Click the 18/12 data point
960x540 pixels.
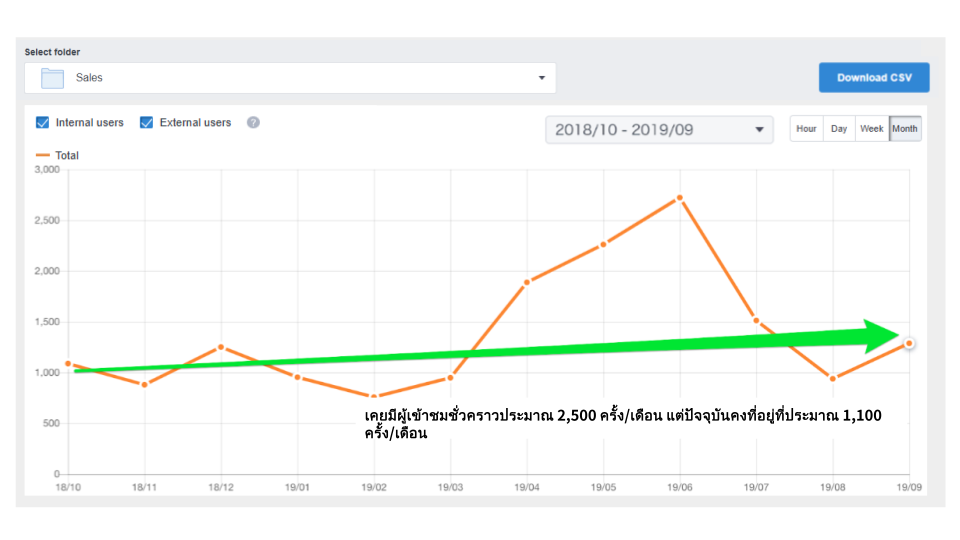click(221, 347)
